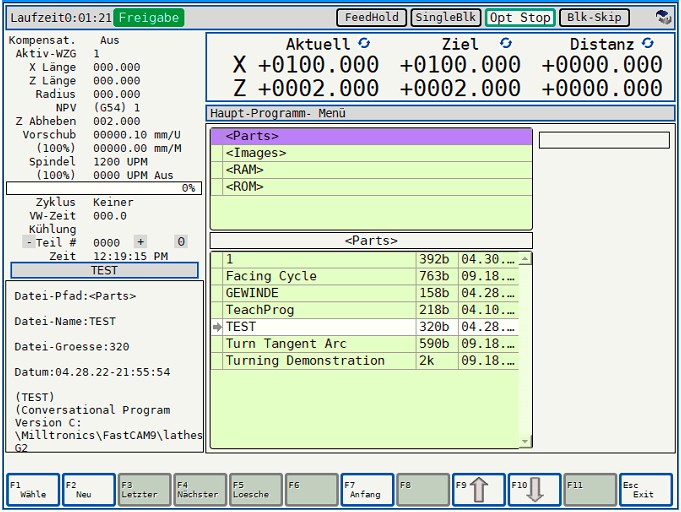Click the Datum:04.28.22-21:55:54 line
Screen dimensions: 681x512
92,372
